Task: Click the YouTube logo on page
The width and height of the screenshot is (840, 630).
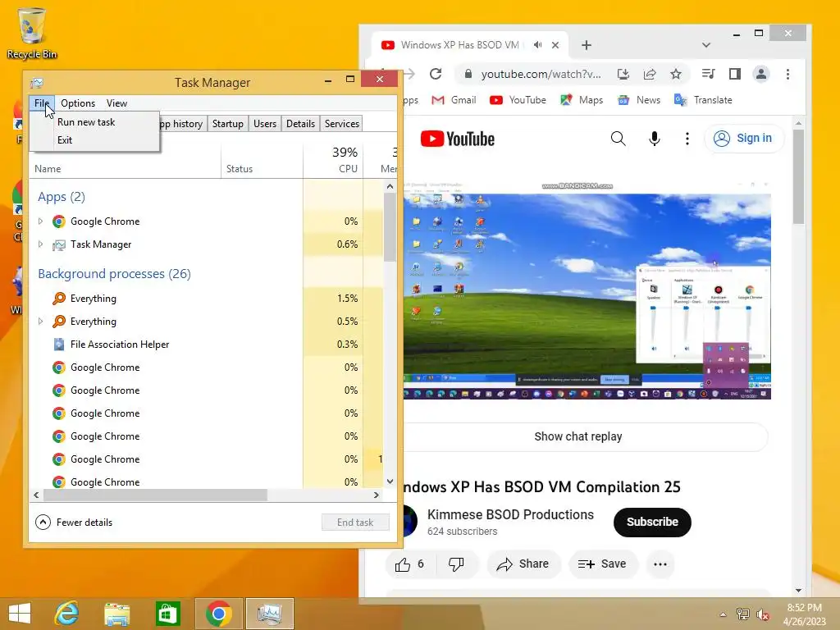Action: click(x=458, y=139)
